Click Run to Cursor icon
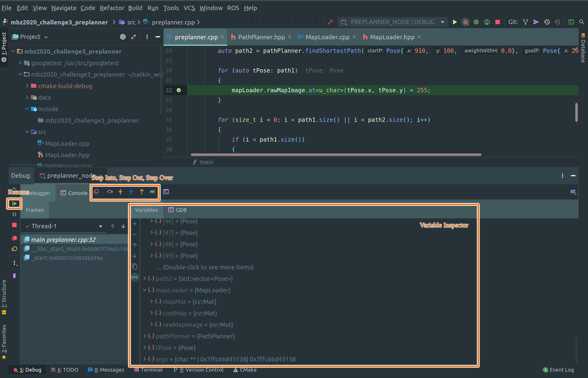This screenshot has width=588, height=378. pyautogui.click(x=152, y=192)
